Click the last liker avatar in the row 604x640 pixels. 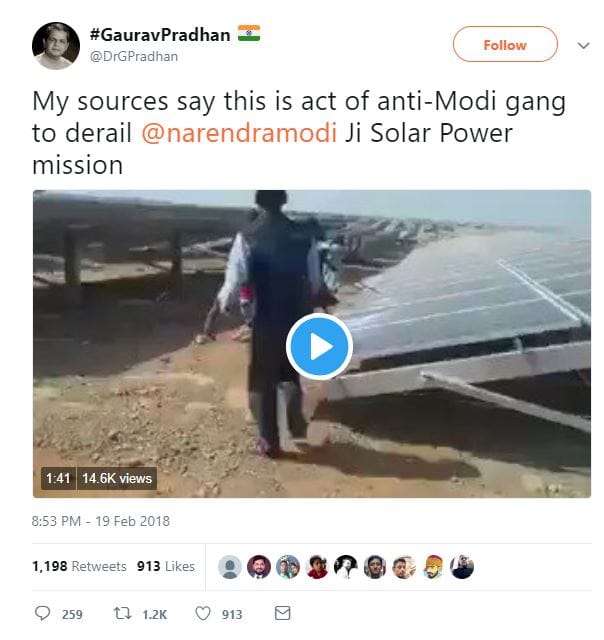(x=462, y=567)
